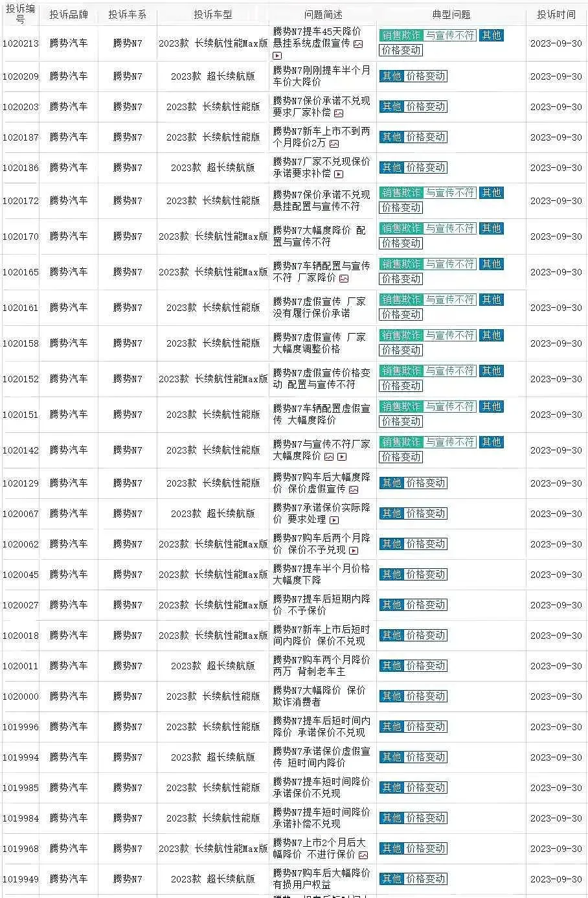Click the 投诉车系 column header
This screenshot has height=898, width=588.
(x=128, y=14)
